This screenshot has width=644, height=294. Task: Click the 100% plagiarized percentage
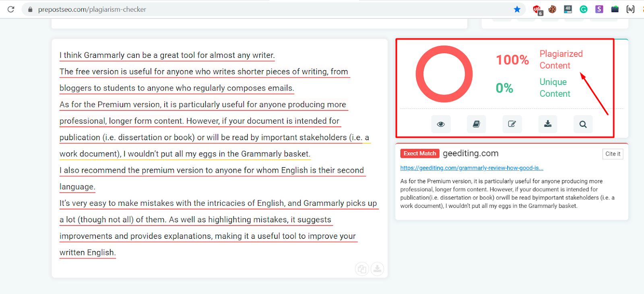pos(512,60)
